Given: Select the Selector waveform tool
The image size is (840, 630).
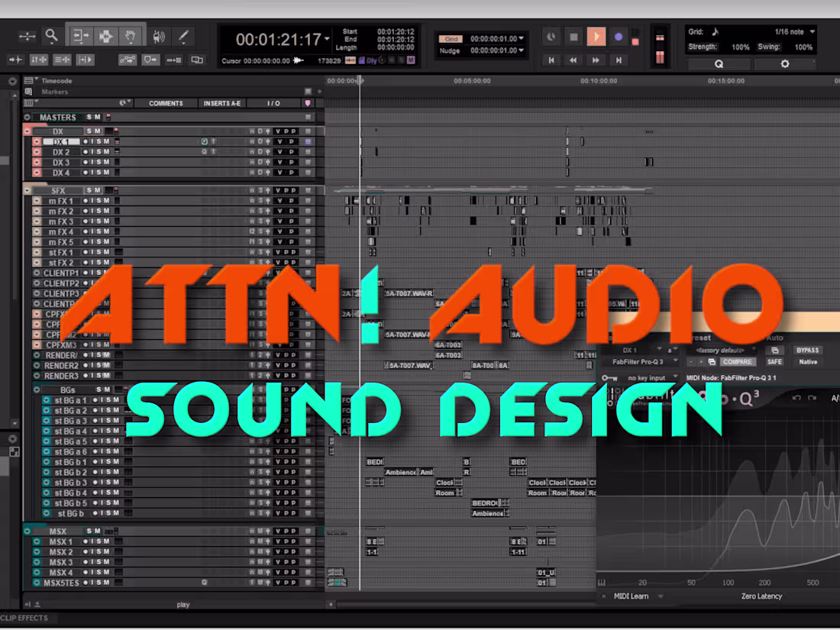Looking at the screenshot, I should [105, 37].
